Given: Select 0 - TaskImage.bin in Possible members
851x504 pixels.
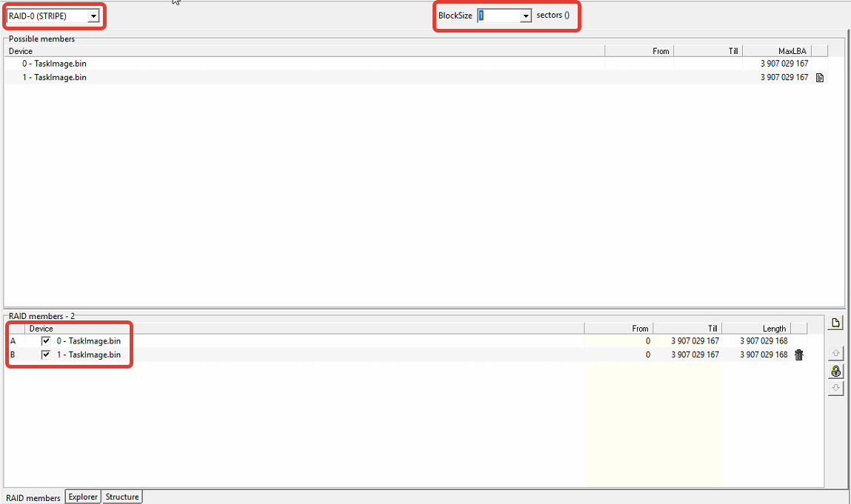Looking at the screenshot, I should pos(54,64).
